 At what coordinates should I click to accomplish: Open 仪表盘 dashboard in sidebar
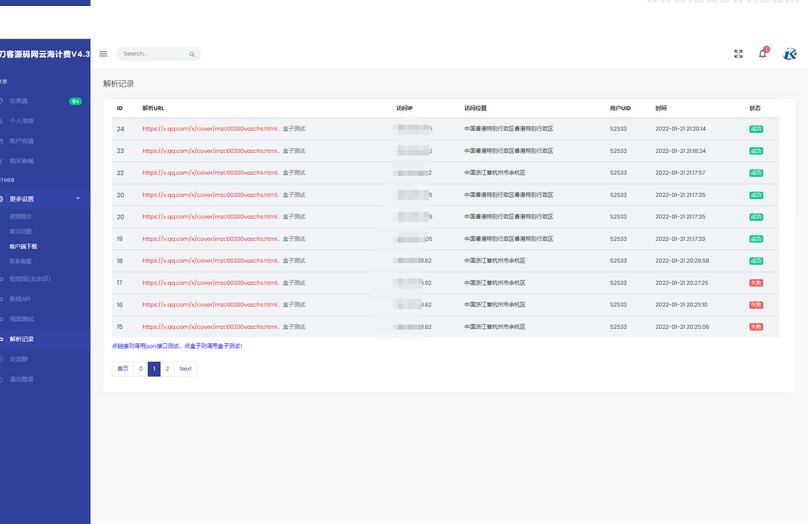(x=19, y=101)
